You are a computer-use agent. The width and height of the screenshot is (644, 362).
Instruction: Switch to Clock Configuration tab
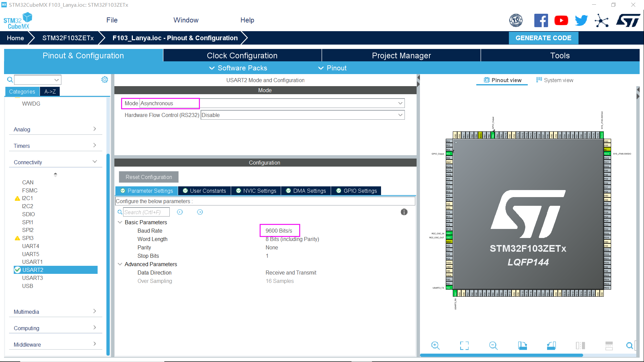click(242, 56)
